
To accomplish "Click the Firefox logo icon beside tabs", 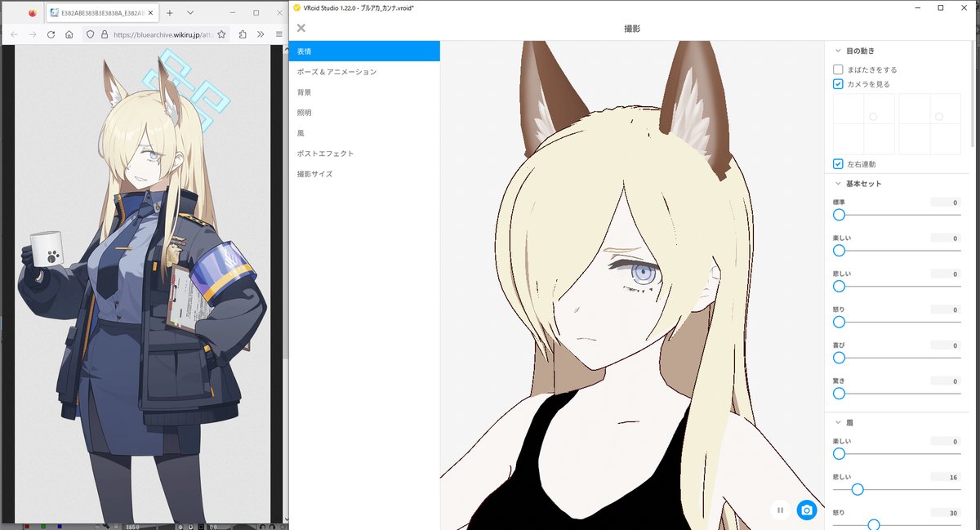I will 32,13.
